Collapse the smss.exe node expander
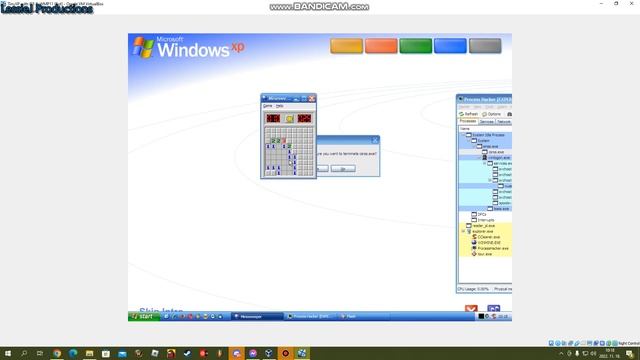 pos(474,146)
